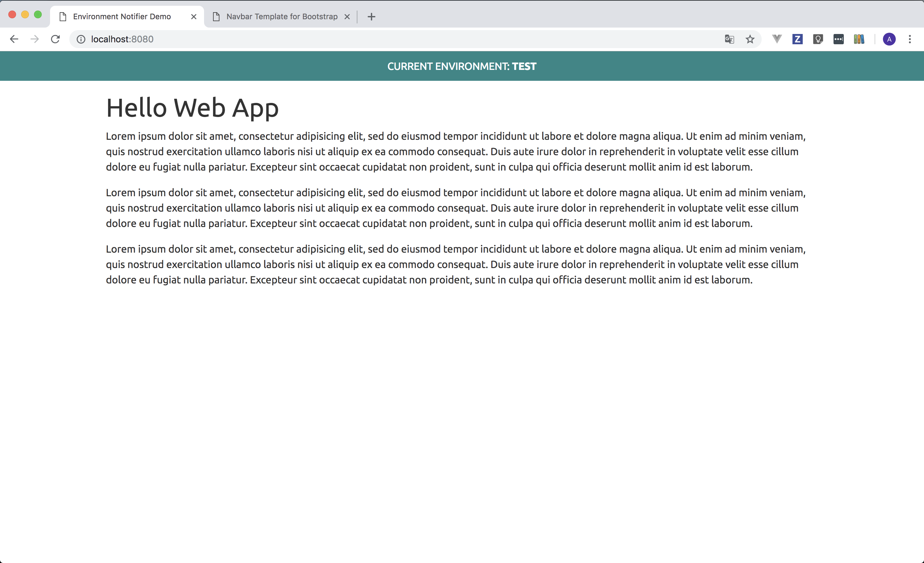Close the Environment Notifier Demo tab
Screen dimensions: 924x563
click(x=193, y=16)
